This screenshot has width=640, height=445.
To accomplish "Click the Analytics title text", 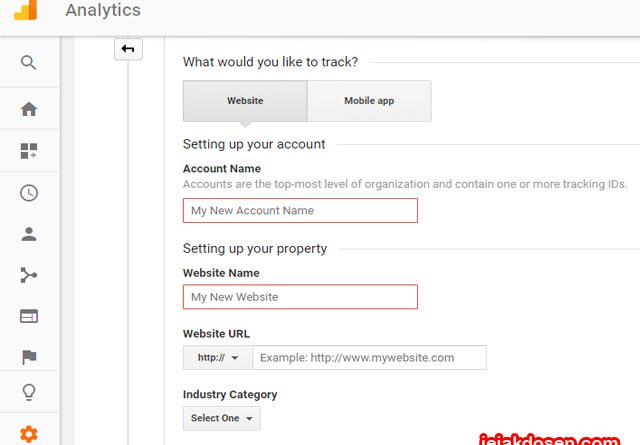I will pos(103,10).
